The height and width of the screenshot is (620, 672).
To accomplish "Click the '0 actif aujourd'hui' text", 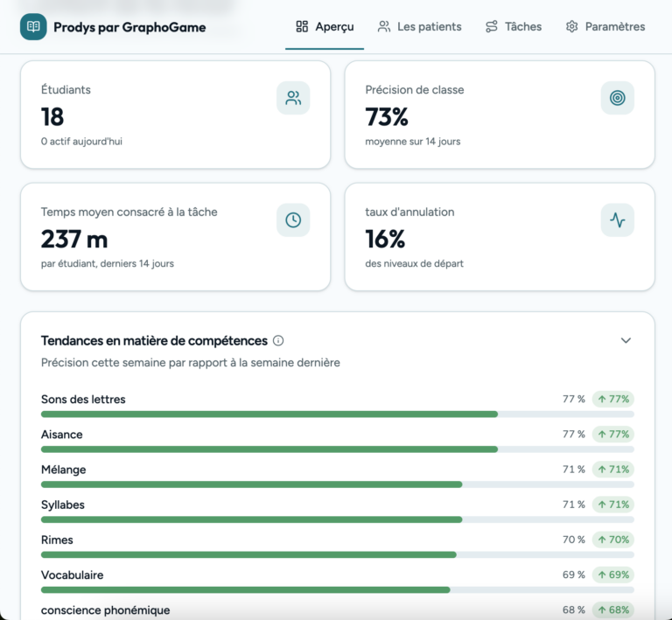I will pyautogui.click(x=81, y=142).
